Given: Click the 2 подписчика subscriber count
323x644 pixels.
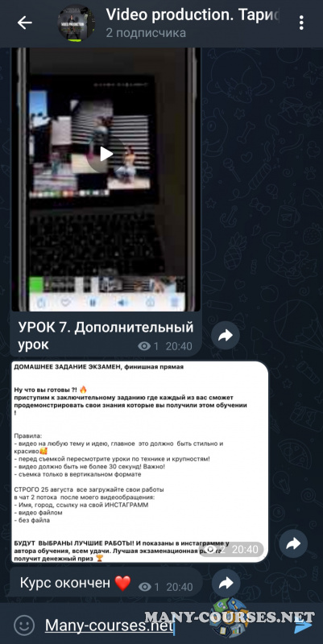Looking at the screenshot, I should click(x=146, y=33).
